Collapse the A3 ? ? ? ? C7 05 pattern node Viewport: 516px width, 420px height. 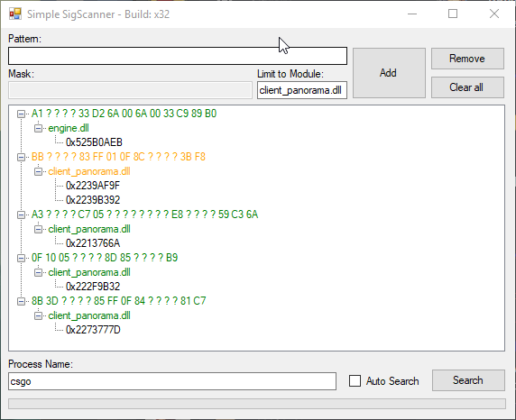point(21,215)
